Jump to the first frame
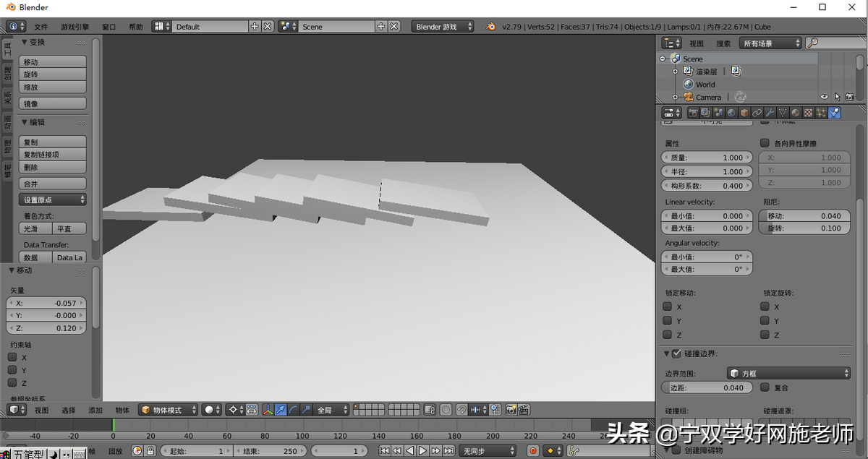 tap(385, 451)
